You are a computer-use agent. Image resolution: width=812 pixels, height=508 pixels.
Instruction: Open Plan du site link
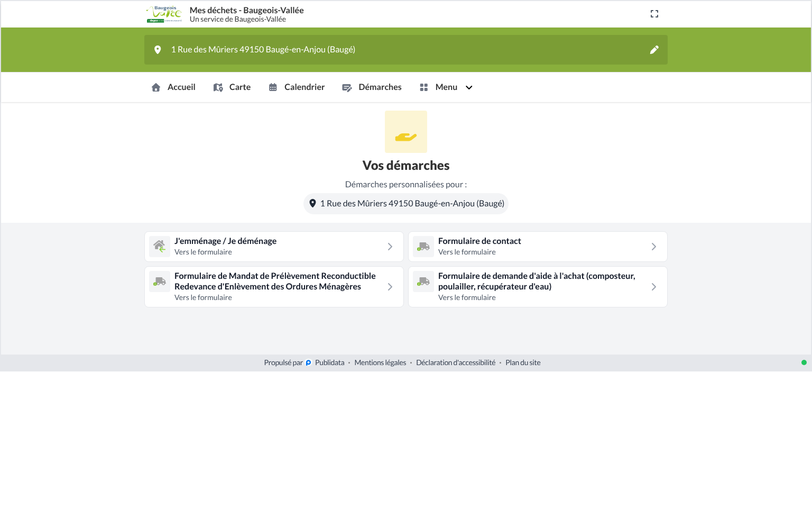pos(523,363)
